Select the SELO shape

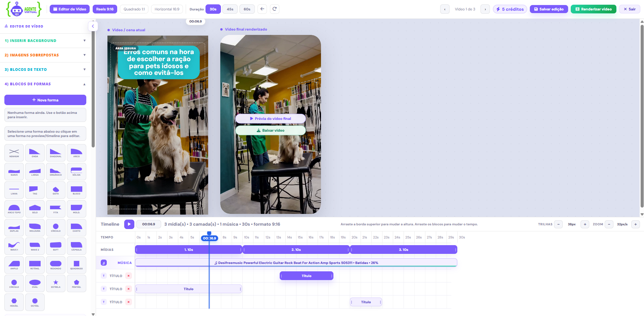[x=35, y=209]
